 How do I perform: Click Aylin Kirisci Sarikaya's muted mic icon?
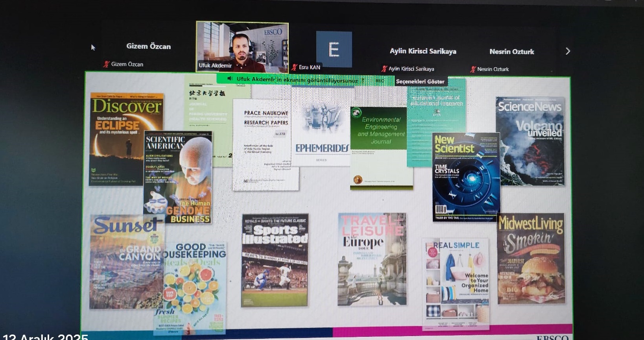384,69
